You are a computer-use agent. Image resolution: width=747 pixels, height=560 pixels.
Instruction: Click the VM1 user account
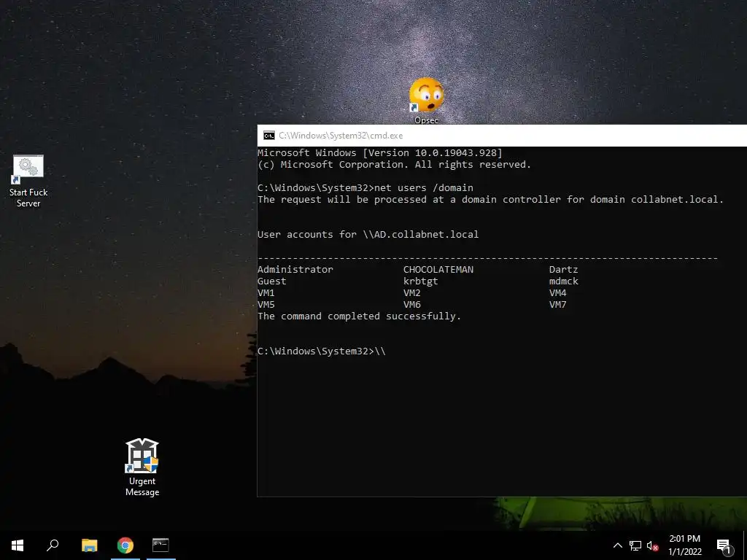266,293
